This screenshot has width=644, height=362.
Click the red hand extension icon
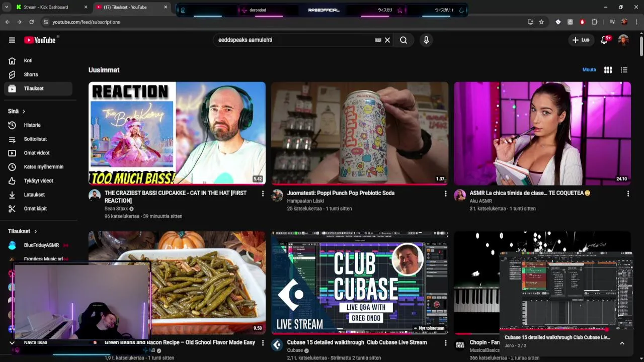click(582, 22)
